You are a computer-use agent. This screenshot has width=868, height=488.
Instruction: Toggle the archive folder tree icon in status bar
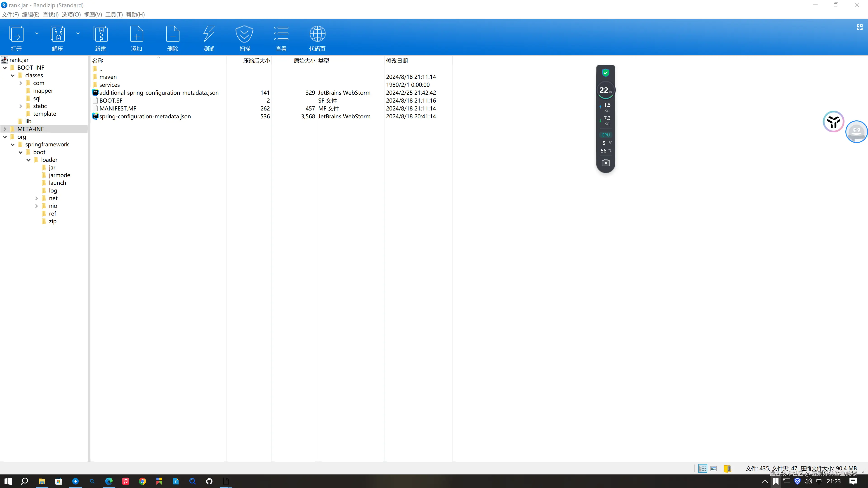pyautogui.click(x=727, y=469)
